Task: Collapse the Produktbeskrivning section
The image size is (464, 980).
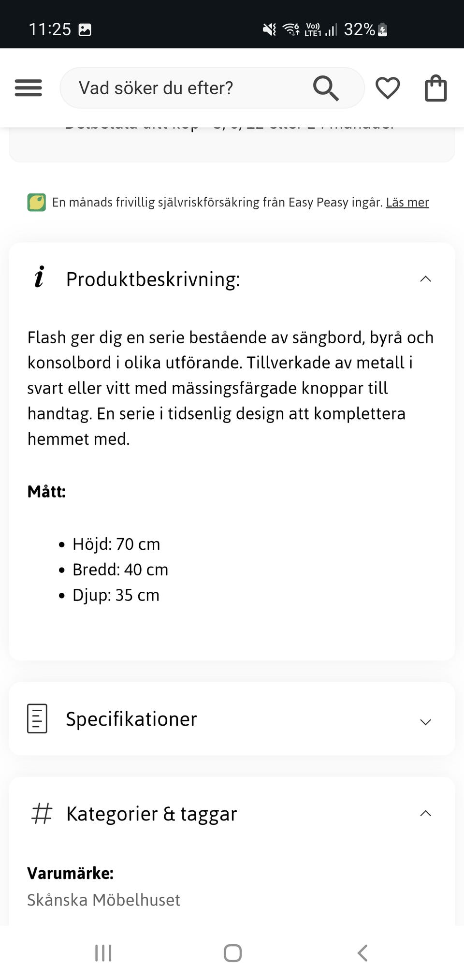Action: tap(425, 279)
